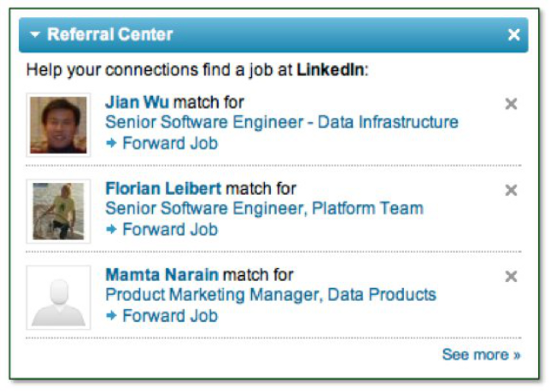549x392 pixels.
Task: Click the Referral Center header title
Action: pyautogui.click(x=110, y=35)
